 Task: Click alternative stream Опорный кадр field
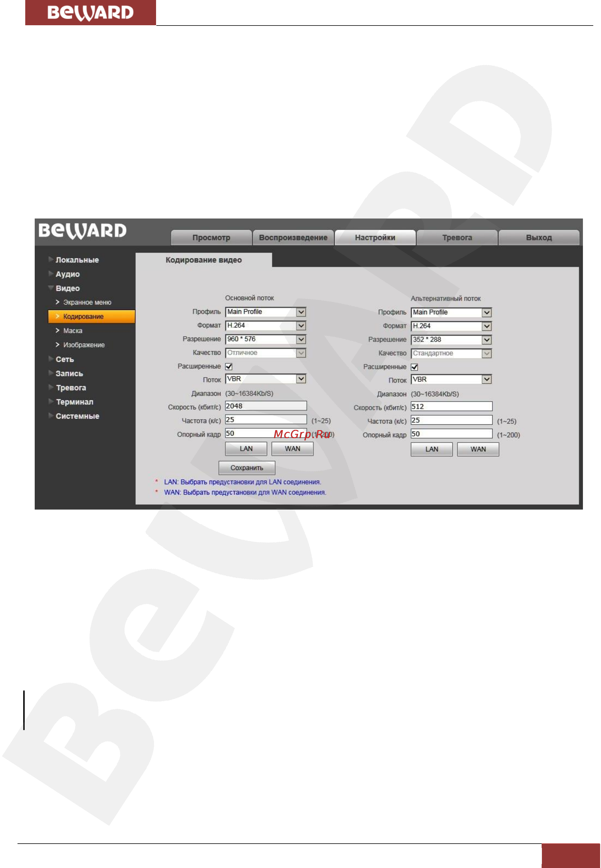[x=452, y=434]
